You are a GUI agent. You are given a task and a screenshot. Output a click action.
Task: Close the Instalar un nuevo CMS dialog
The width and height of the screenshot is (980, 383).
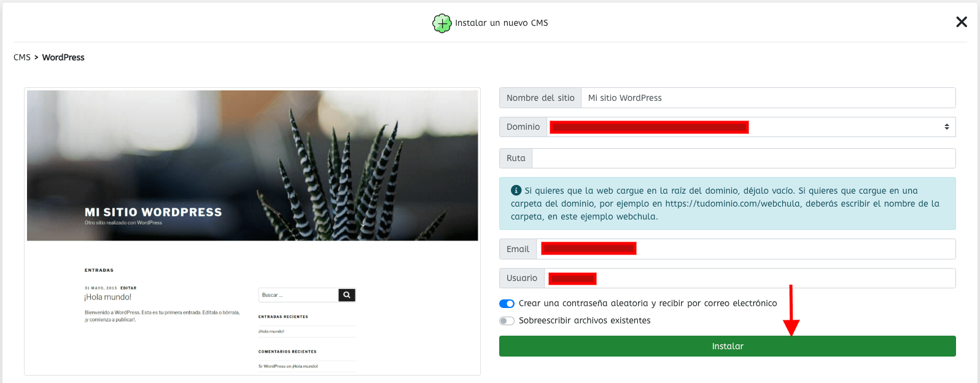point(962,22)
